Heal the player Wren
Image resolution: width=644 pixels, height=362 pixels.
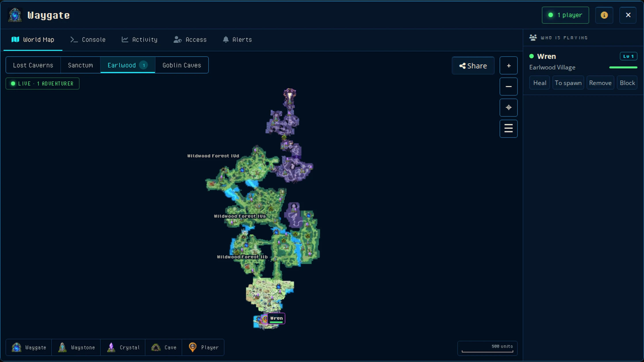click(540, 83)
